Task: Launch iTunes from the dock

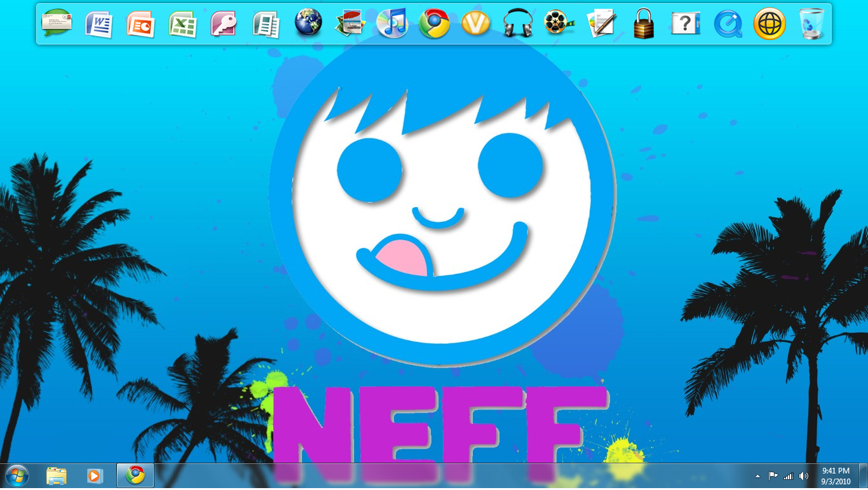Action: click(392, 24)
